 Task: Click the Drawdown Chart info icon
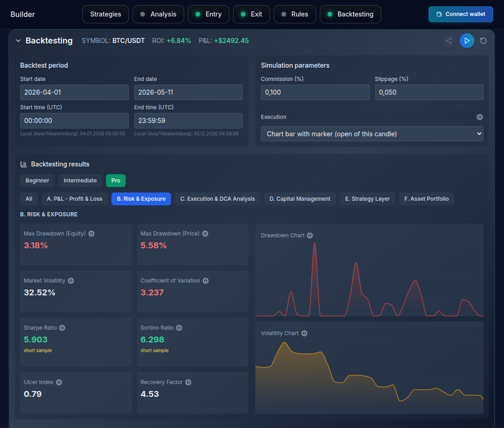click(310, 235)
